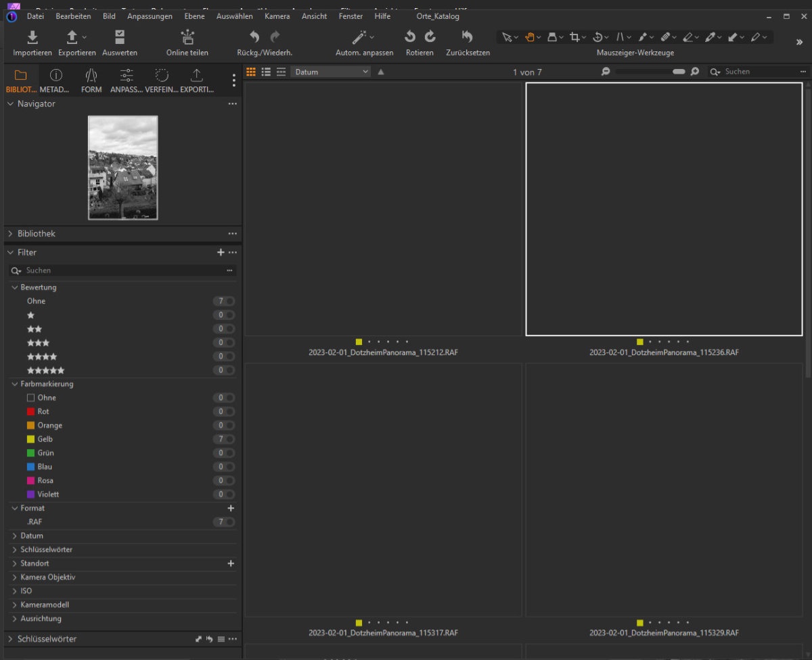Click the Zurücksetzen reset icon
The image size is (812, 660).
pos(468,37)
